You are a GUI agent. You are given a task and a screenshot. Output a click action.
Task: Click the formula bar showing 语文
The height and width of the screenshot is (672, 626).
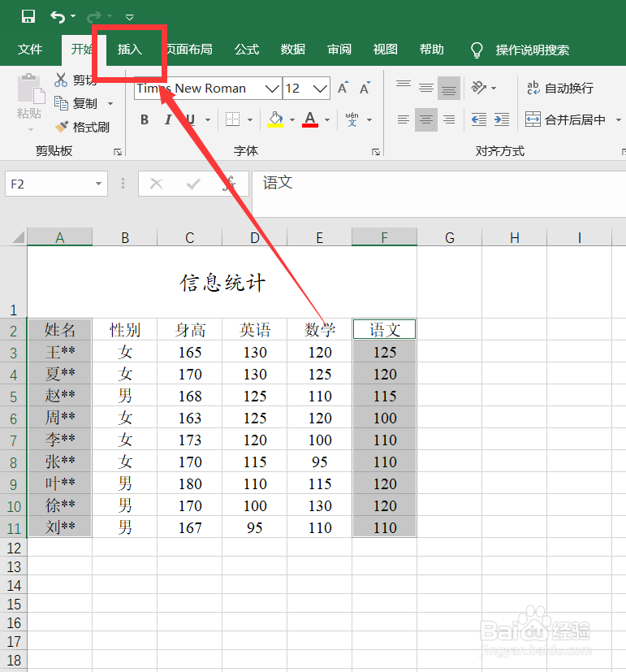coord(439,193)
